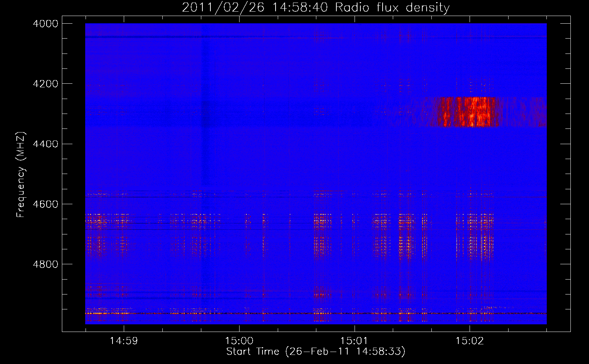The width and height of the screenshot is (589, 364).
Task: Click the 4800 frequency tick label
Action: 46,264
